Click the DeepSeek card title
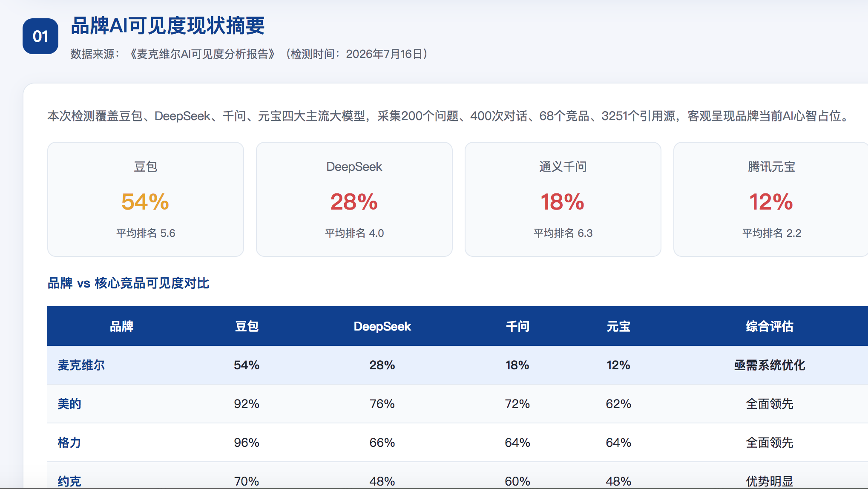 [x=354, y=167]
